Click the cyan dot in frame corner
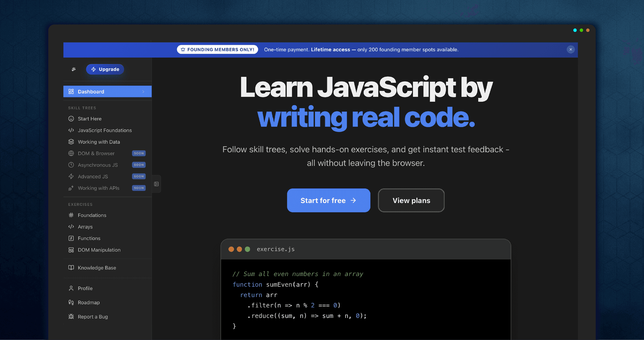The height and width of the screenshot is (340, 644). coord(575,30)
